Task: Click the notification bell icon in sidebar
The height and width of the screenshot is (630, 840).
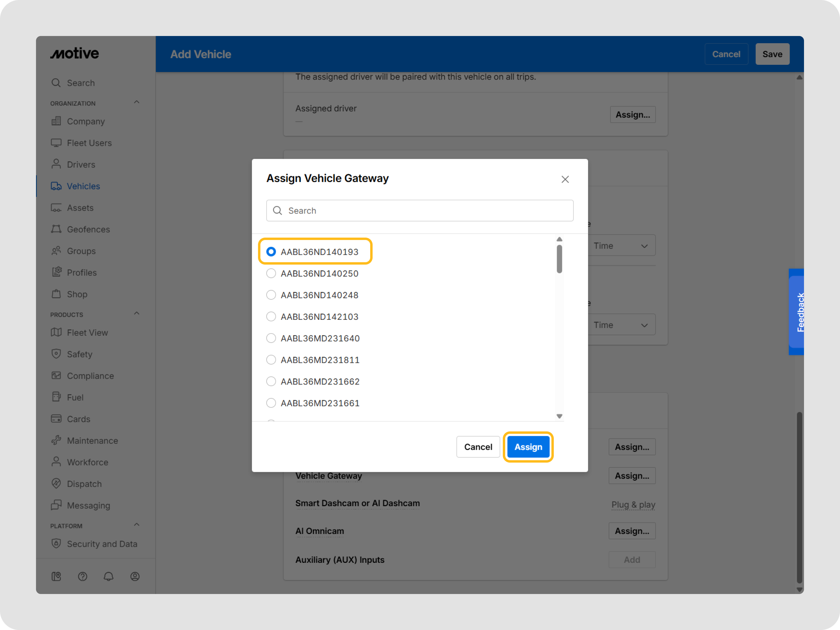Action: [109, 577]
